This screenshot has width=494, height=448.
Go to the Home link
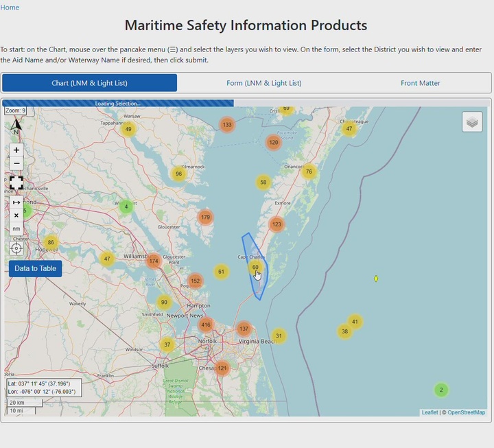pos(10,8)
